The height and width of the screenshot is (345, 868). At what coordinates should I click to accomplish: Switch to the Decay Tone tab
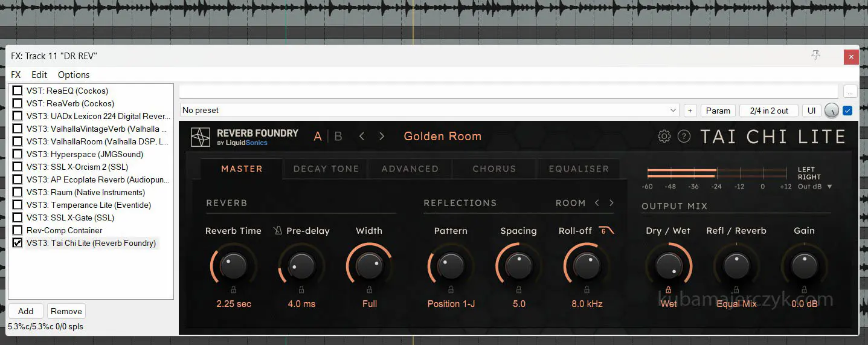coord(326,169)
